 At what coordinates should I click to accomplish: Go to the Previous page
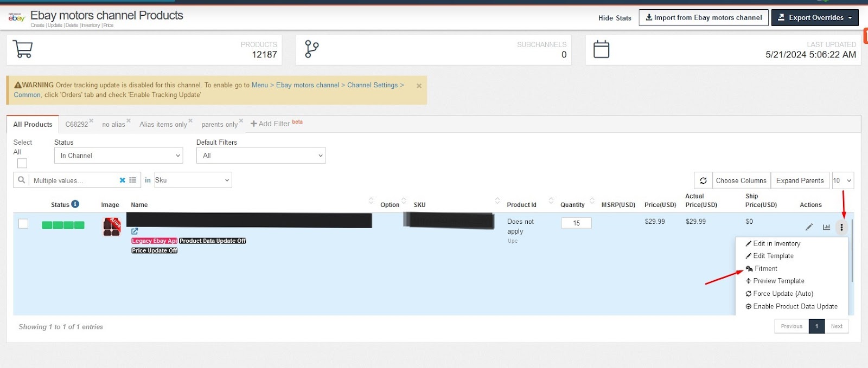click(x=792, y=326)
